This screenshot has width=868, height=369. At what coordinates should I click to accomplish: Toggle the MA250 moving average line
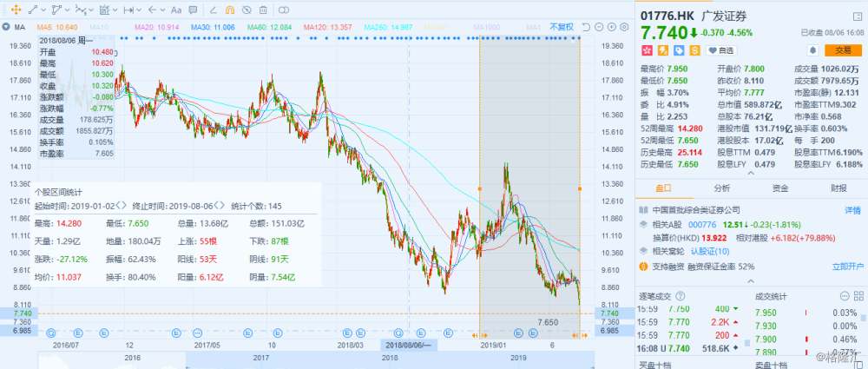(x=389, y=27)
